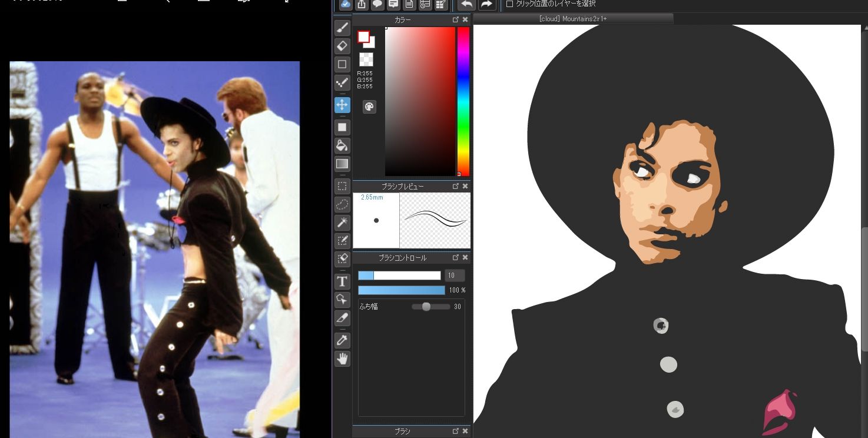Close the カラー panel
The image size is (868, 438).
click(x=465, y=19)
